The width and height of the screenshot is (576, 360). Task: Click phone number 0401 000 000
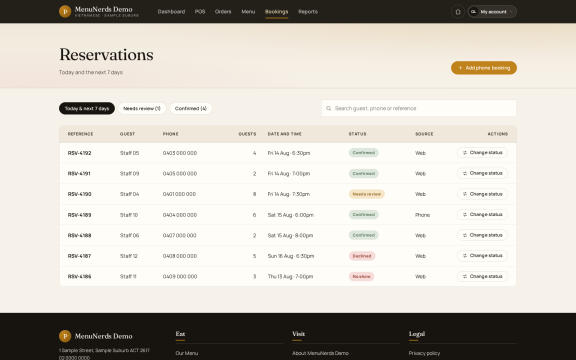(x=179, y=194)
